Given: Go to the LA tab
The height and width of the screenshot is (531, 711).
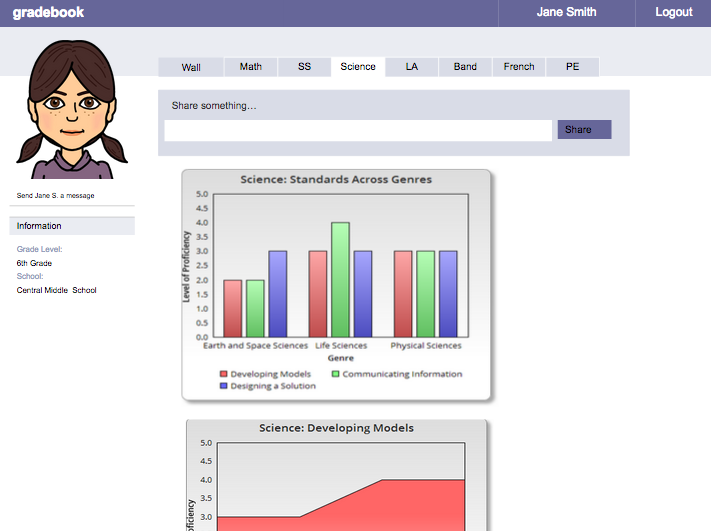Looking at the screenshot, I should tap(412, 67).
